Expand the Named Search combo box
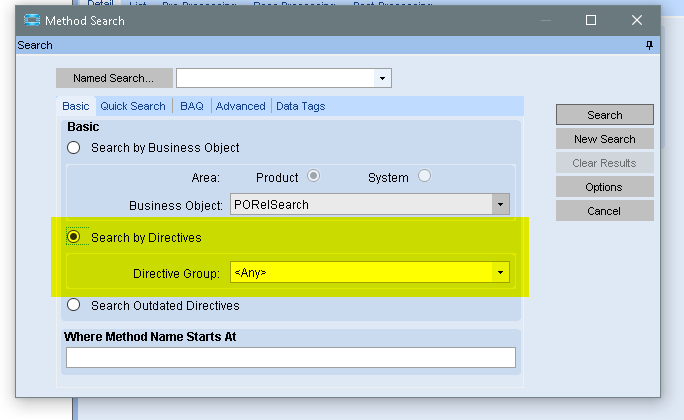This screenshot has width=684, height=420. click(x=382, y=78)
